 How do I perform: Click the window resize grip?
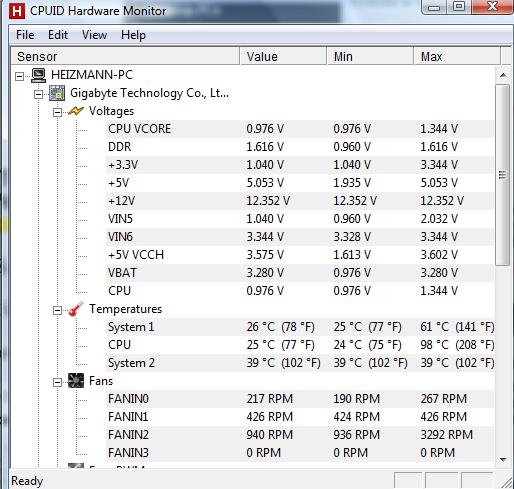pos(506,482)
